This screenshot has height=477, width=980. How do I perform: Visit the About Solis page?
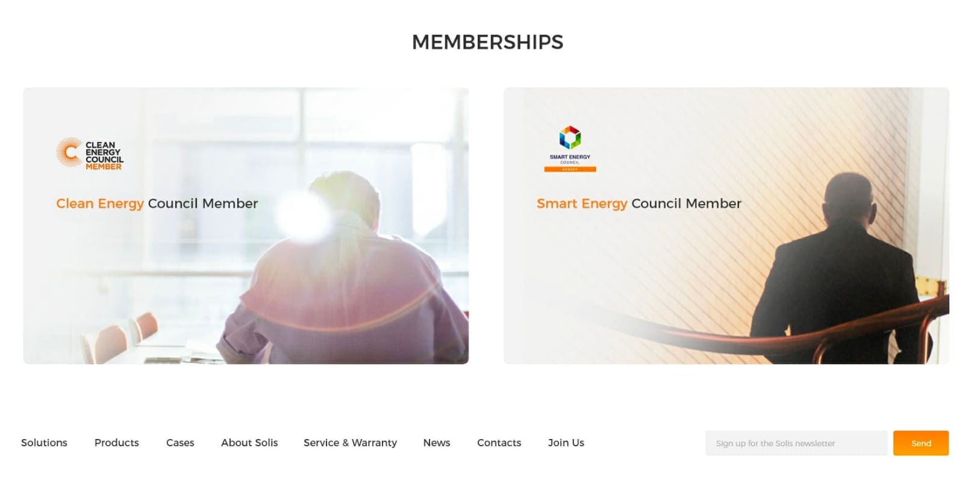coord(249,443)
